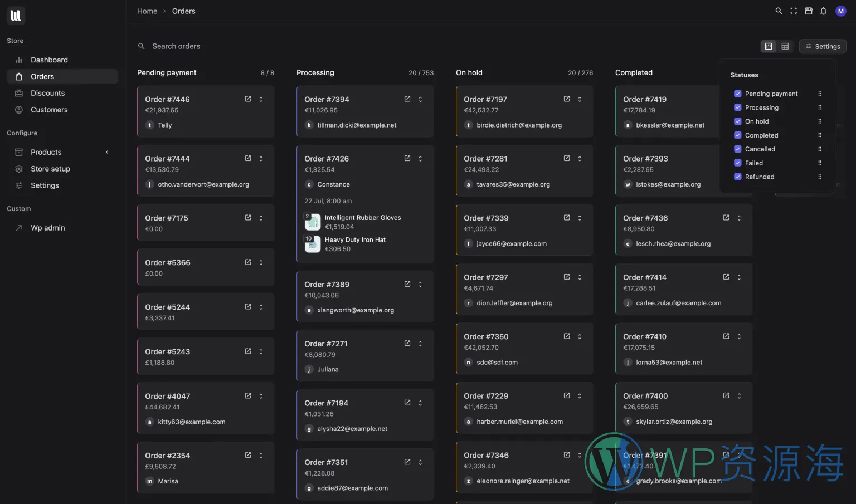Screen dimensions: 856x504
Task: Open Order #7436 external link icon
Action: 726,218
